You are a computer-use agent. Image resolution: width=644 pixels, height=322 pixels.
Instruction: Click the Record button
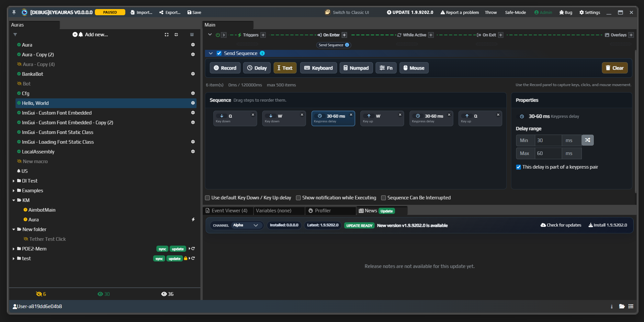(225, 68)
